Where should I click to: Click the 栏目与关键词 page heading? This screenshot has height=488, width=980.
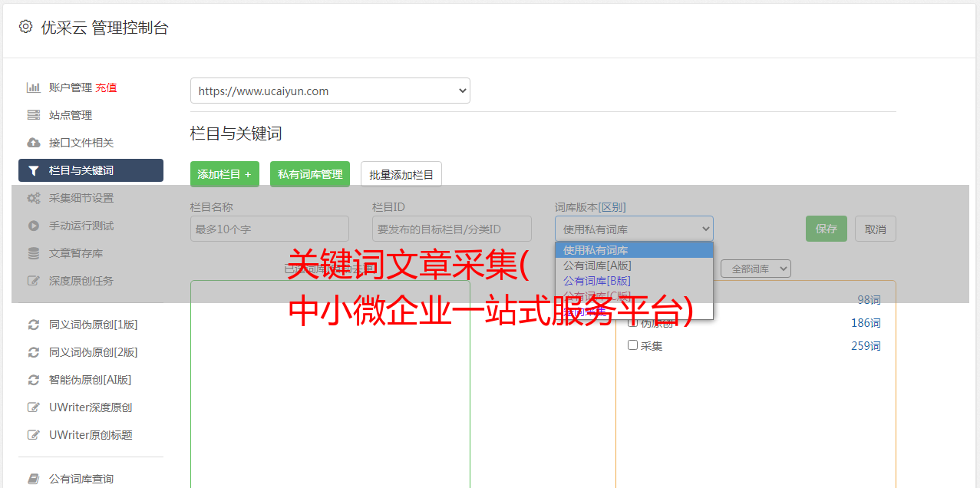click(x=236, y=134)
